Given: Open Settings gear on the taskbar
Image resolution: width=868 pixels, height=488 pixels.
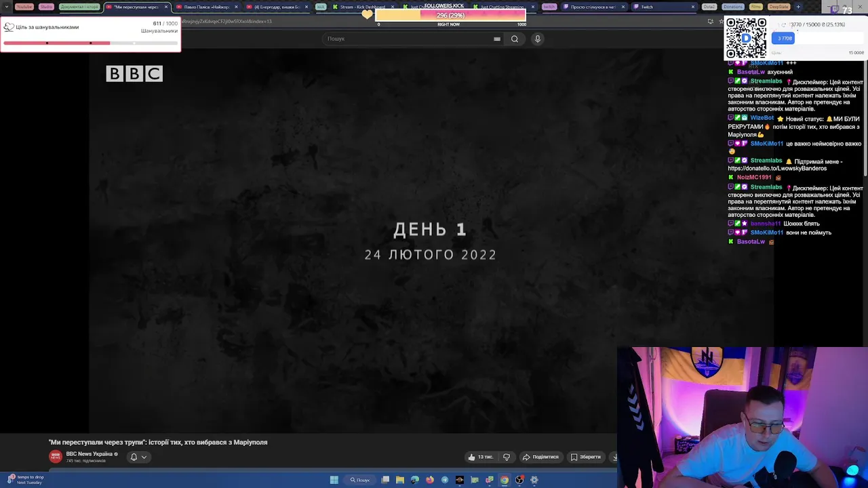Looking at the screenshot, I should (534, 480).
